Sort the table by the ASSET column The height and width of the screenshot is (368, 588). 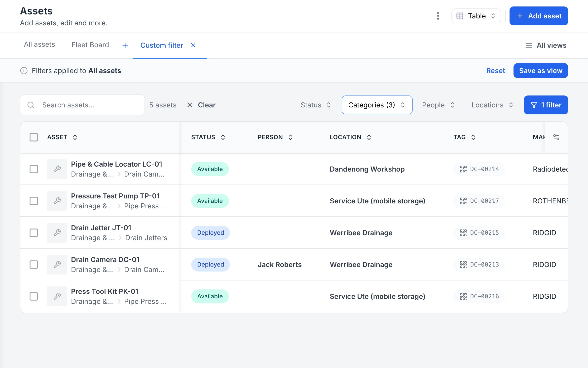pos(62,137)
